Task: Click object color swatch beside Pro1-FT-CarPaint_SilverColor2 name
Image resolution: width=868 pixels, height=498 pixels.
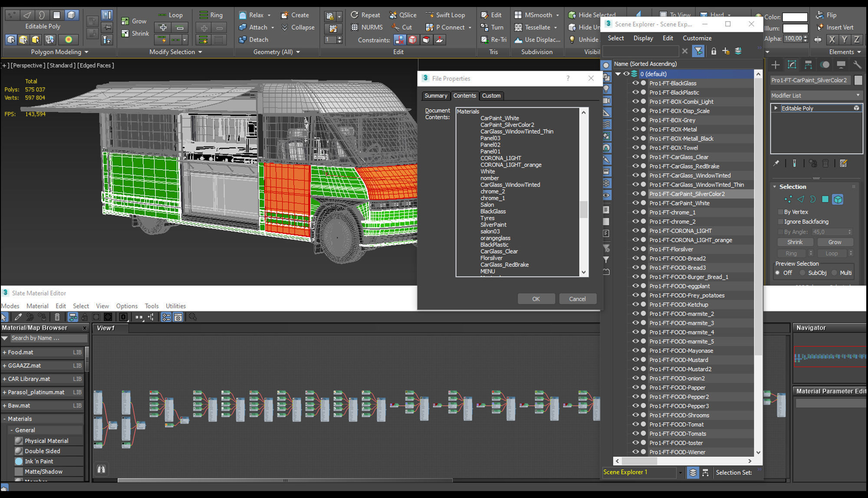Action: [x=858, y=80]
